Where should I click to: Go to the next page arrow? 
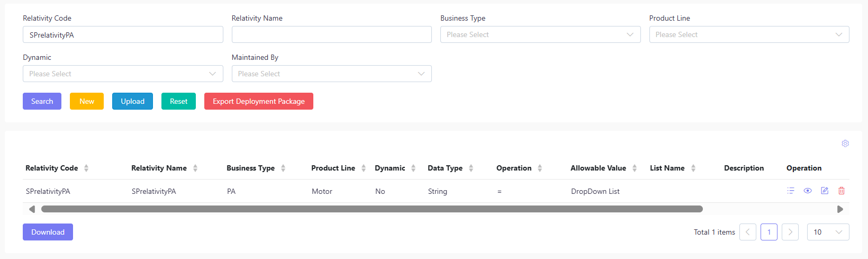790,232
